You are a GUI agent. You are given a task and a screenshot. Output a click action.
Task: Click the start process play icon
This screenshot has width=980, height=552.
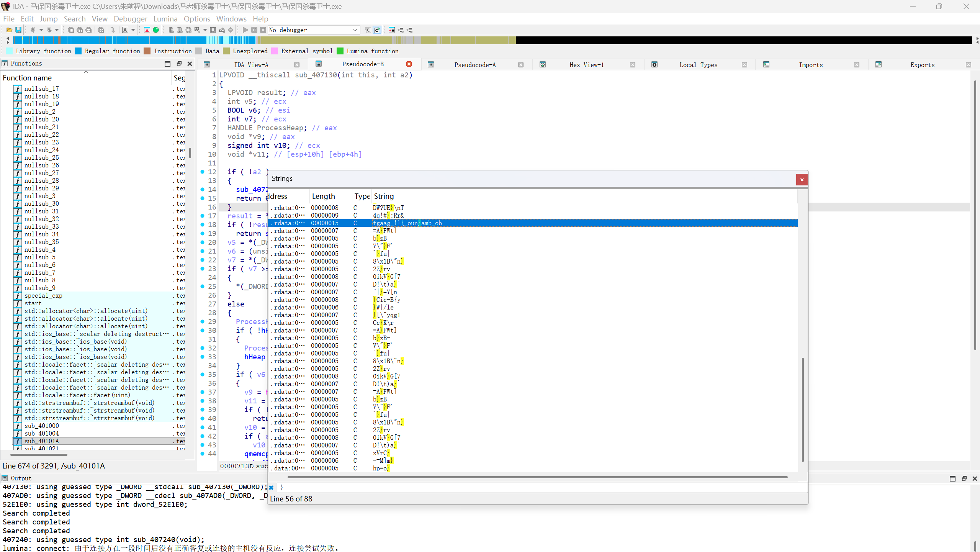(x=245, y=30)
